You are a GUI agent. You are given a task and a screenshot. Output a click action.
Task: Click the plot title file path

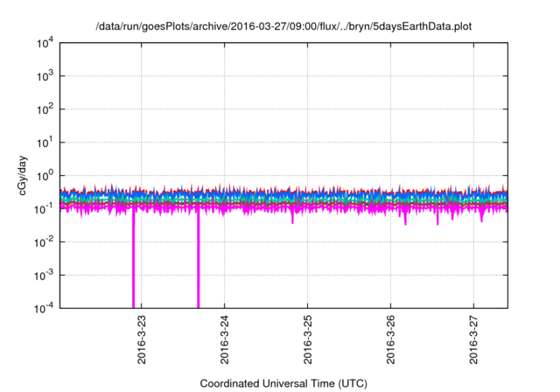coord(283,27)
